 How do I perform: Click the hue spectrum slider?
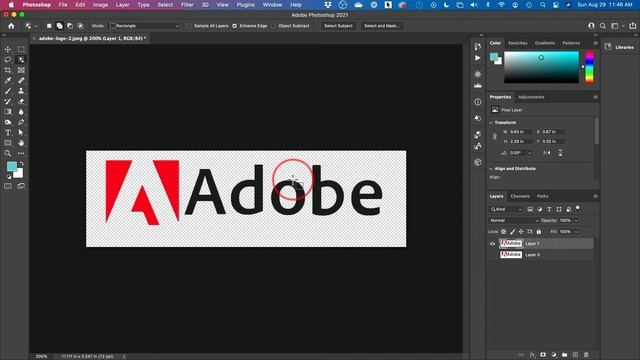click(x=589, y=67)
